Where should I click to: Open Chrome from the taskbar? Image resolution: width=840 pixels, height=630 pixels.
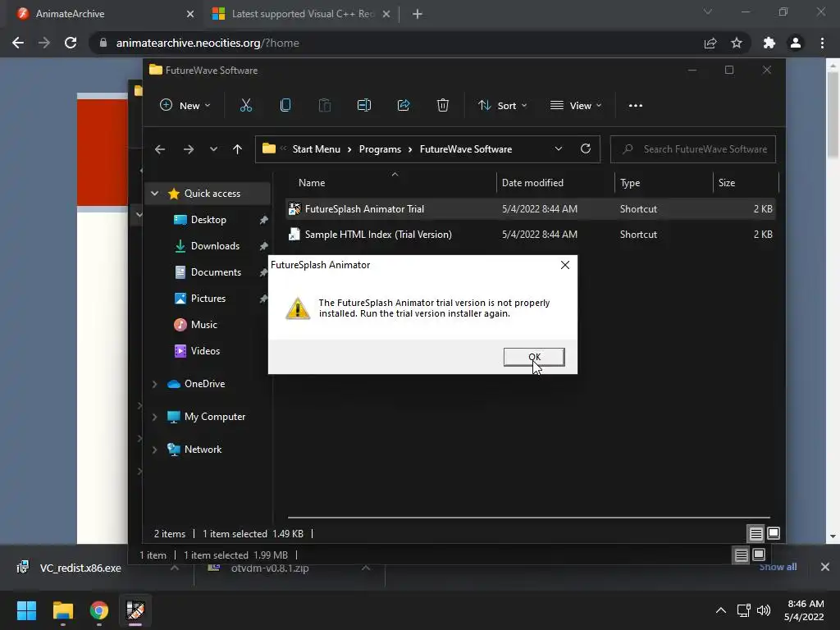pyautogui.click(x=99, y=610)
